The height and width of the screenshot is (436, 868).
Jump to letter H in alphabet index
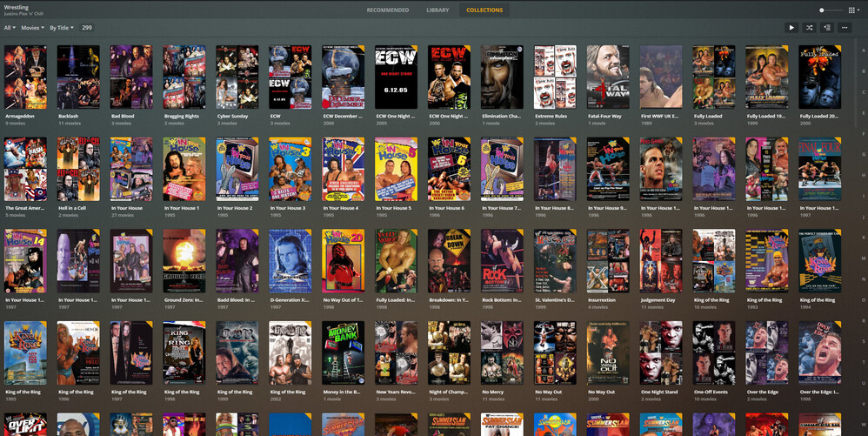click(863, 175)
